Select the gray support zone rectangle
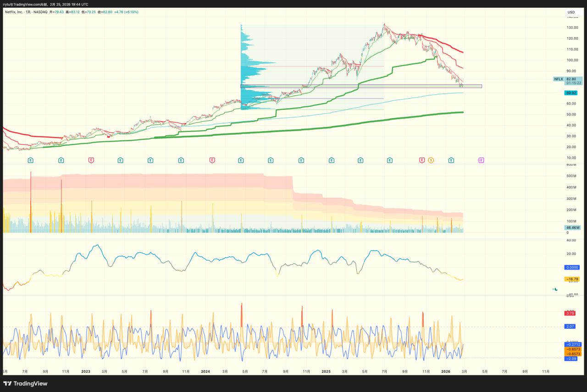This screenshot has width=587, height=392. point(361,86)
